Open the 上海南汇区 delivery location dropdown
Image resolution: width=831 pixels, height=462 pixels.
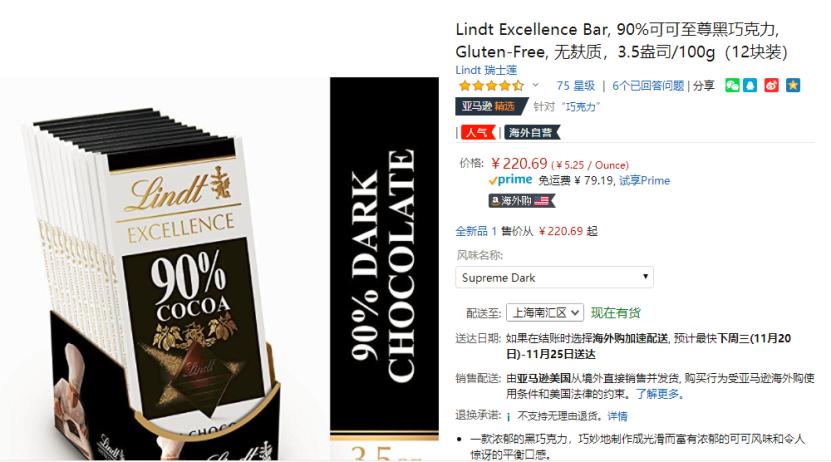545,313
